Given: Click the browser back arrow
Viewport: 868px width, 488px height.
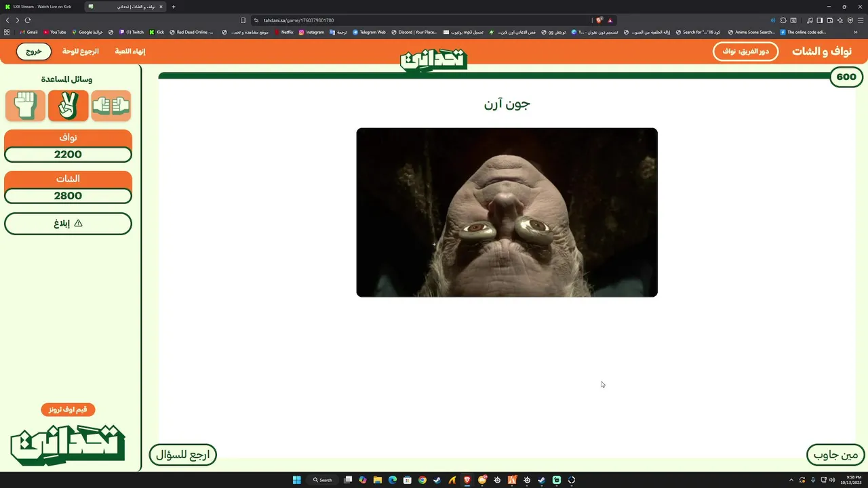Looking at the screenshot, I should (x=7, y=20).
